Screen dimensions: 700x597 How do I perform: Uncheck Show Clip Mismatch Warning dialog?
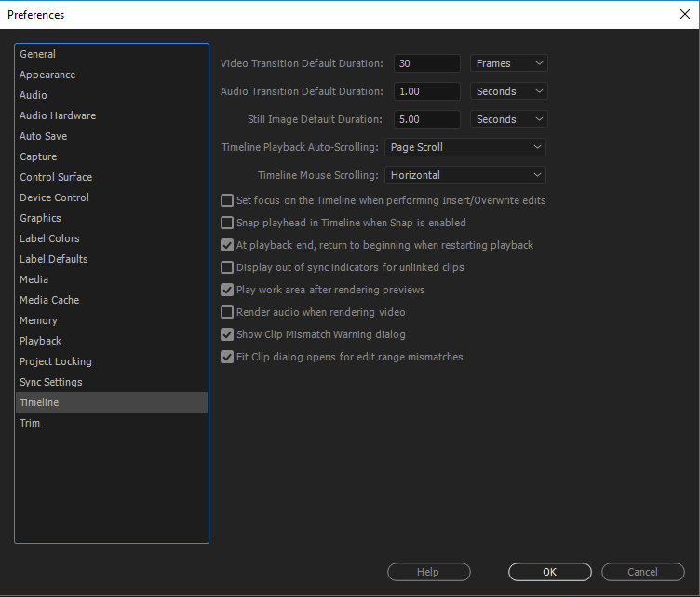pos(227,334)
